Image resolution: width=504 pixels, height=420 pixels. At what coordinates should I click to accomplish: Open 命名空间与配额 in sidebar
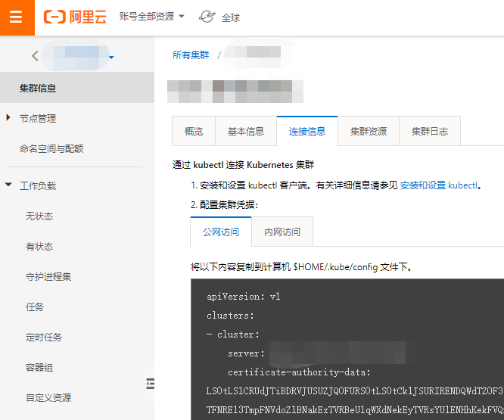click(x=51, y=149)
